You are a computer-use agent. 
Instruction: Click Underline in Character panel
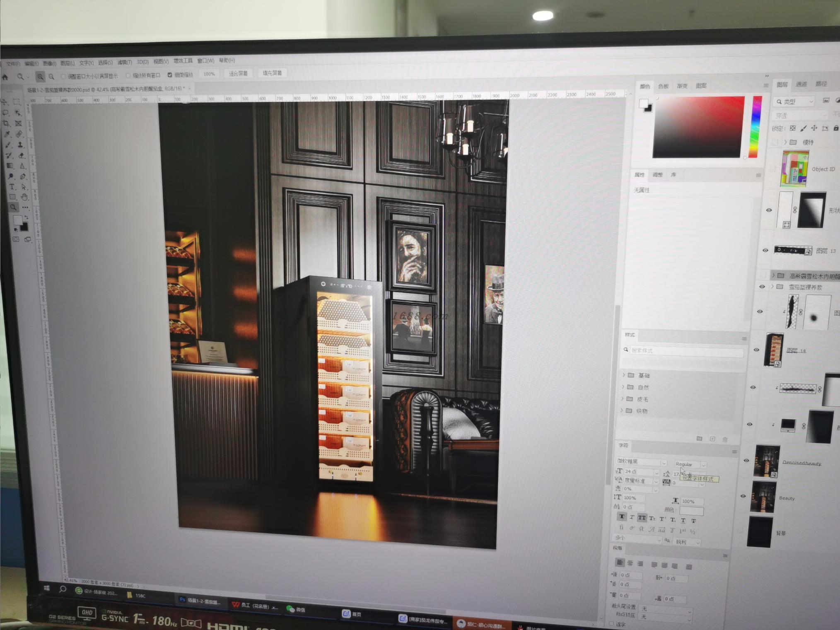[683, 520]
